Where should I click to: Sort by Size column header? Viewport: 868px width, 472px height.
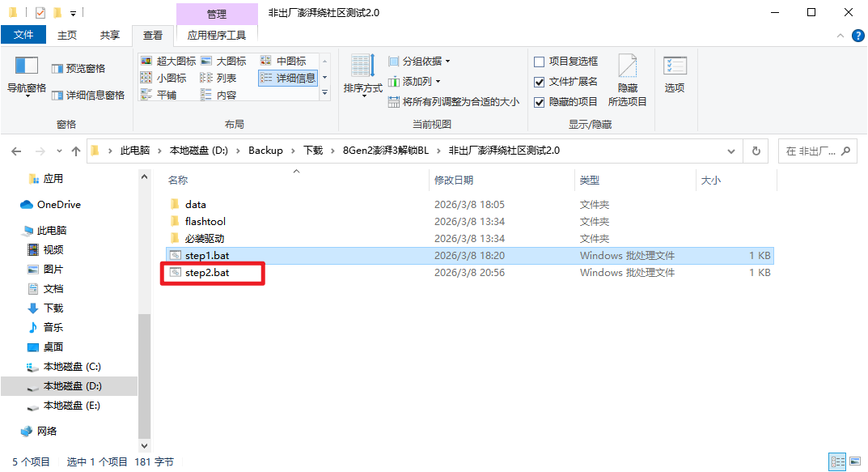tap(736, 180)
